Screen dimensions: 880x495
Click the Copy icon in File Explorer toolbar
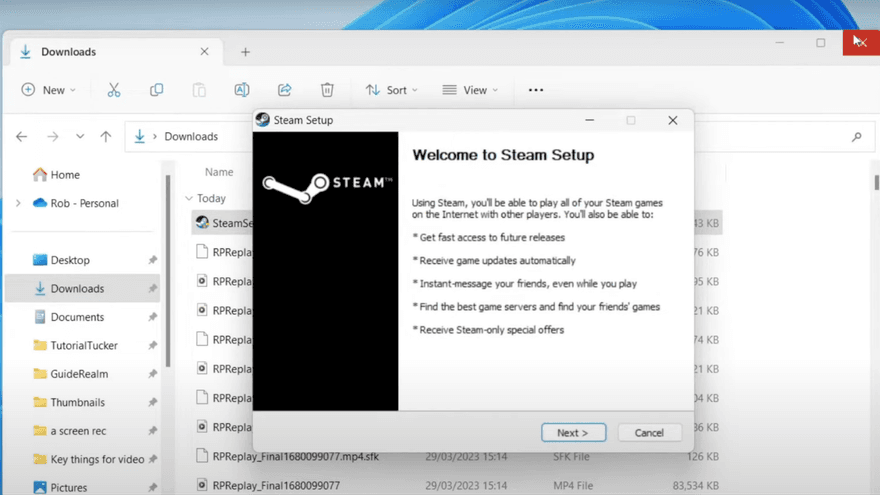[157, 90]
